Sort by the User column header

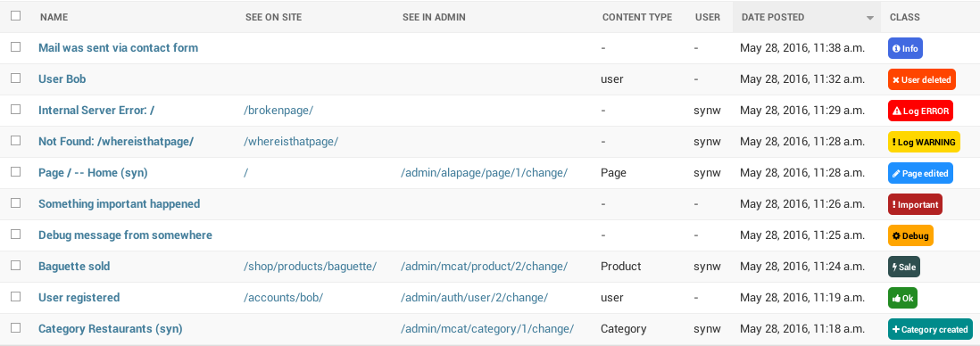pyautogui.click(x=708, y=18)
